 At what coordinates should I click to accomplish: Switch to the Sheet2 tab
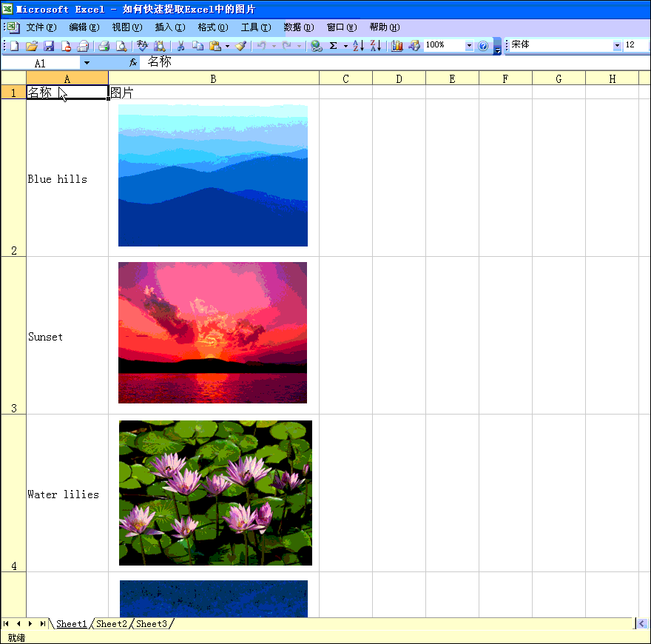tap(112, 624)
